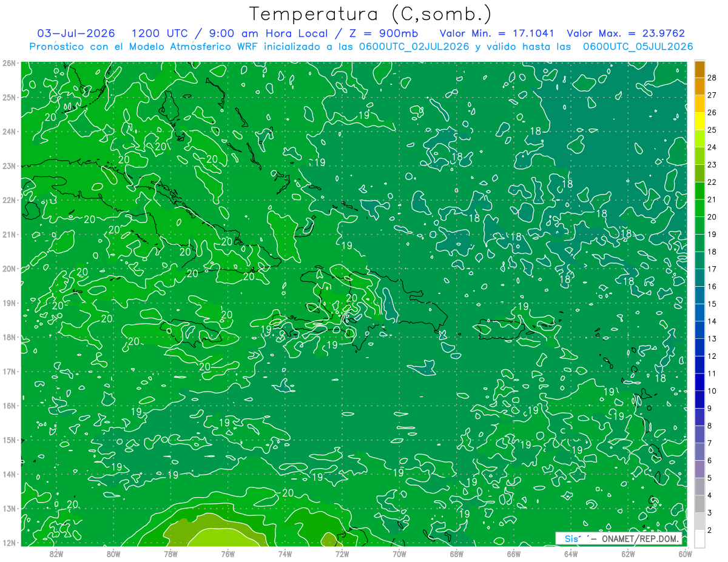The height and width of the screenshot is (562, 728).
Task: Click the 72W longitude axis label
Action: 342,554
